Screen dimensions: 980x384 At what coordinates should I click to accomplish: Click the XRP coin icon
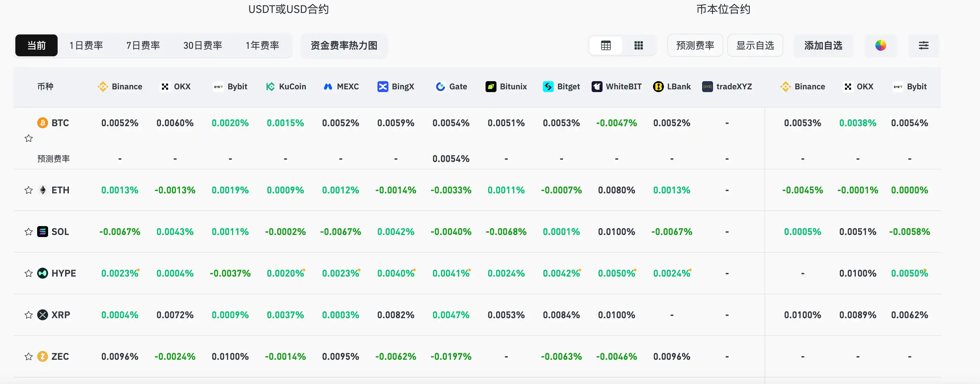pos(43,315)
